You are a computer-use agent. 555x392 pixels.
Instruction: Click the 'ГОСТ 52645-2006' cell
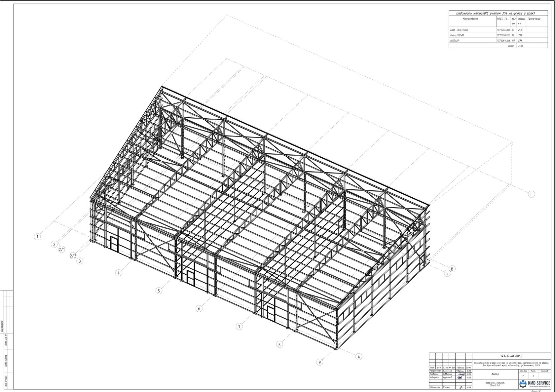[x=503, y=35]
